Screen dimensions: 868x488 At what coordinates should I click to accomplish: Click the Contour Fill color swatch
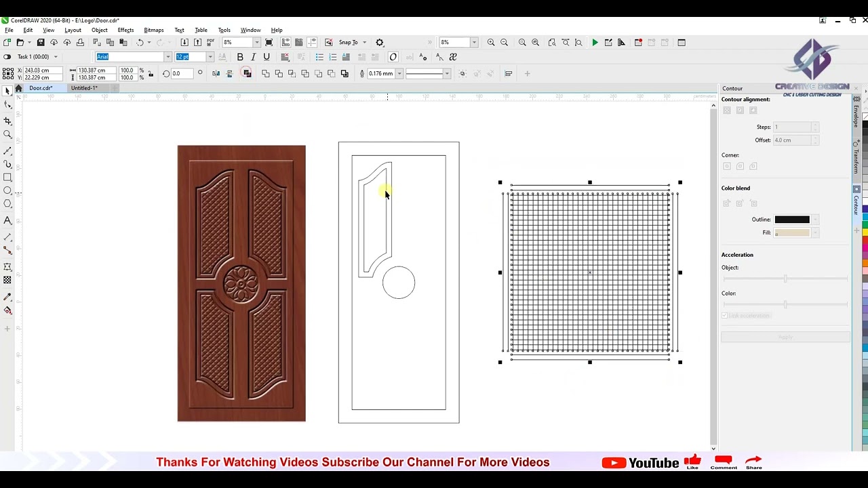tap(792, 232)
